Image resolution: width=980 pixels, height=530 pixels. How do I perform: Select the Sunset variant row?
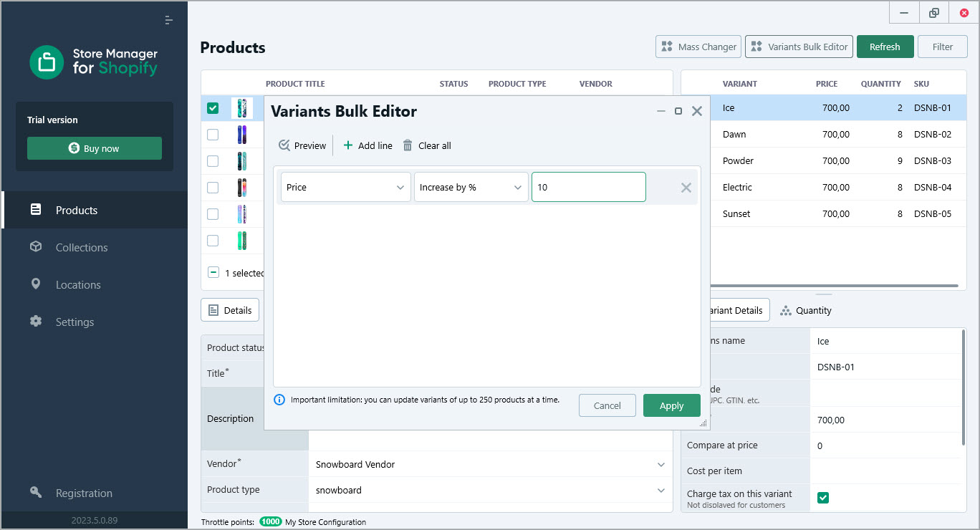pos(838,213)
